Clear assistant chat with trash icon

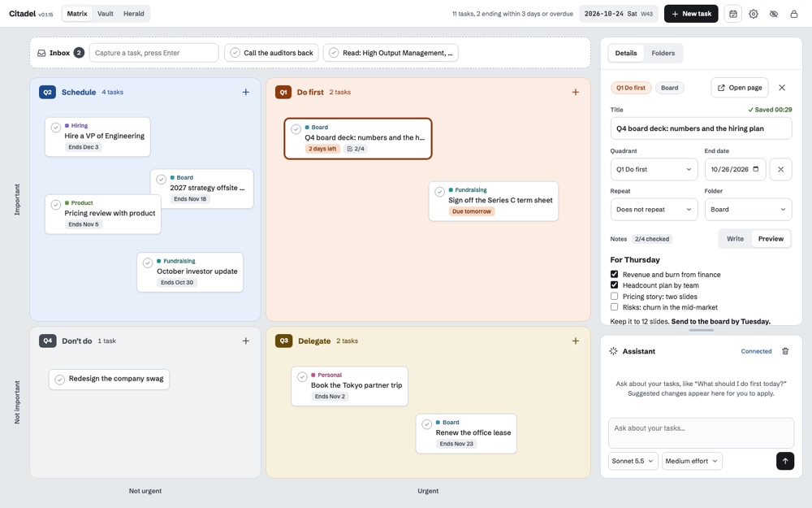pos(785,351)
